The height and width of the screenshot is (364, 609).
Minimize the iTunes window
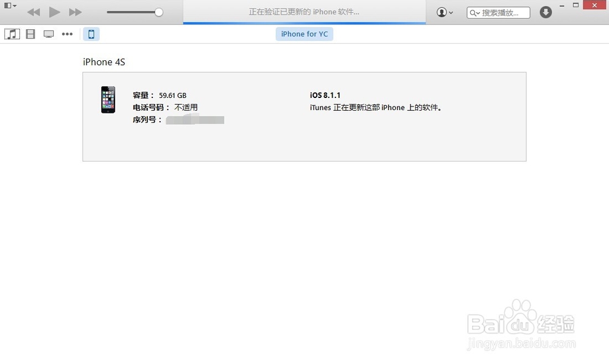561,5
